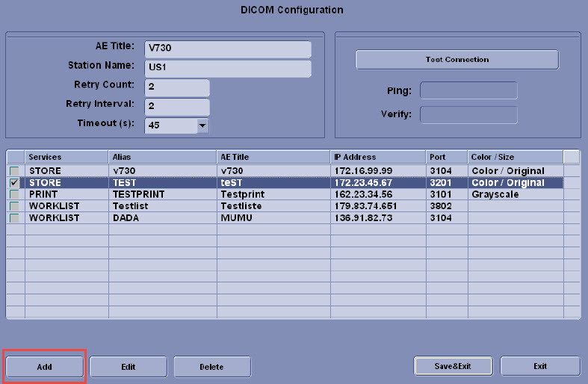Select the alias cell 'v730'
Viewport: 588px width, 384px height.
(x=162, y=171)
